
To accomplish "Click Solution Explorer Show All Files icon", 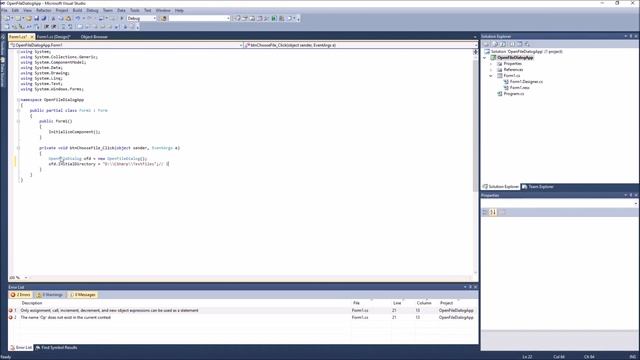I will pos(495,44).
